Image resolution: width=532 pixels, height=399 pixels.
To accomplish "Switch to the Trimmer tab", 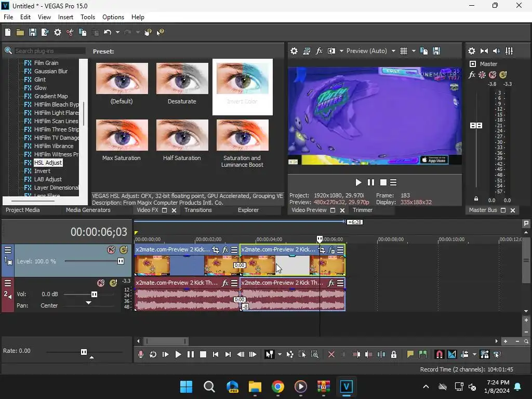I will 362,210.
